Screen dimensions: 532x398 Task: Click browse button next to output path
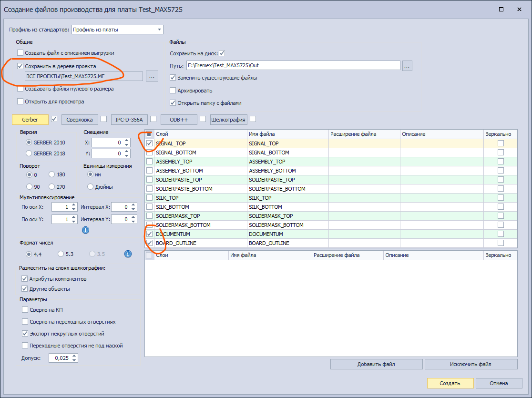407,66
